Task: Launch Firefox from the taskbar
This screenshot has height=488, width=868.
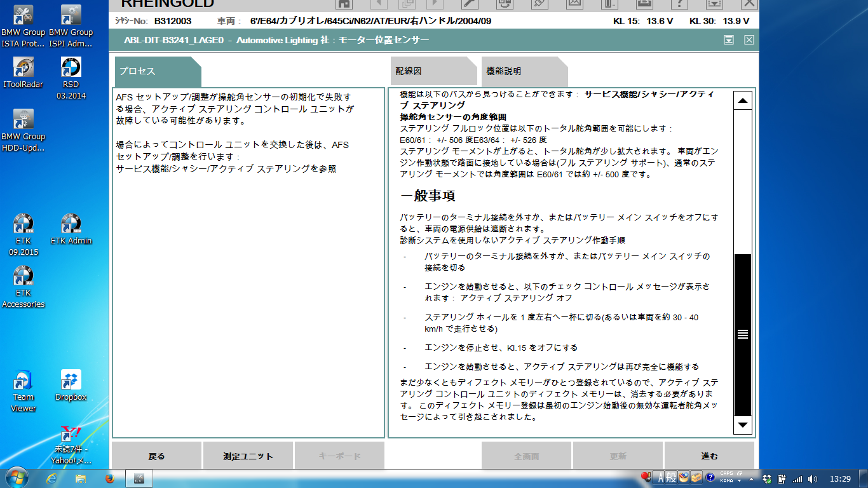Action: 109,478
